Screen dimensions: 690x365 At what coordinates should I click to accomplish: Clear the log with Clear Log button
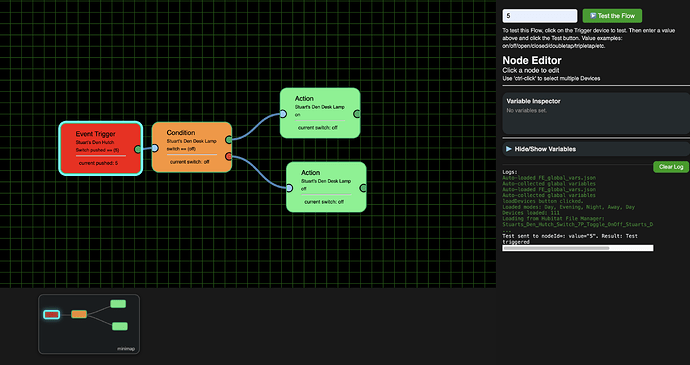tap(671, 167)
